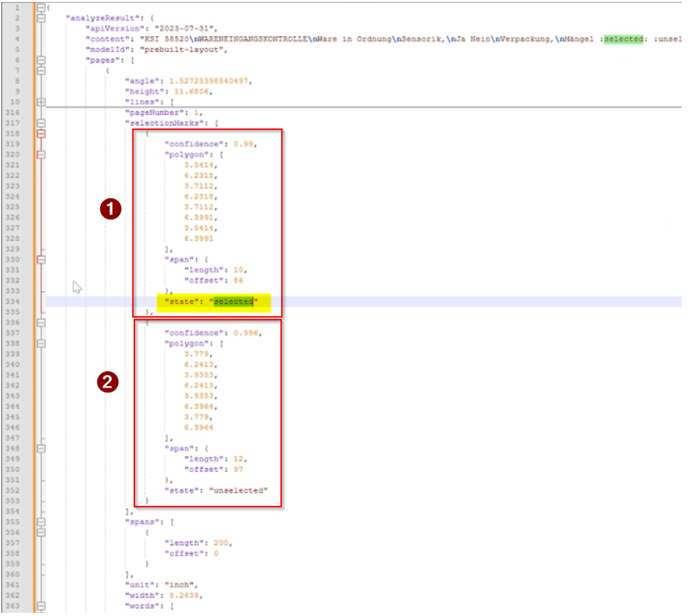Place cursor on "prebuilt-layout" modelId value
The height and width of the screenshot is (616, 692).
172,50
